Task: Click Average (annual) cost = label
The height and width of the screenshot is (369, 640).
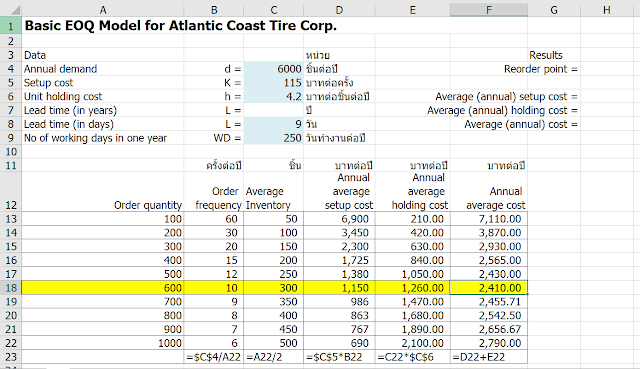Action: [521, 124]
